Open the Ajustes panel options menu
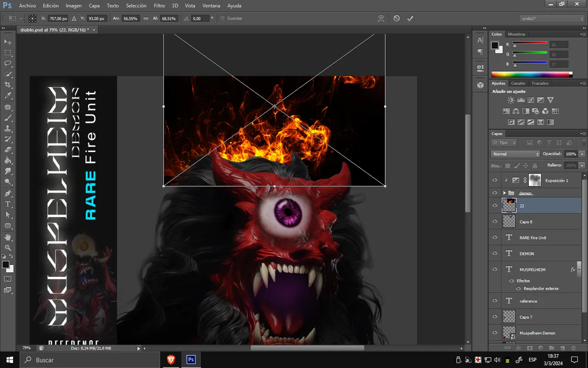 click(583, 83)
